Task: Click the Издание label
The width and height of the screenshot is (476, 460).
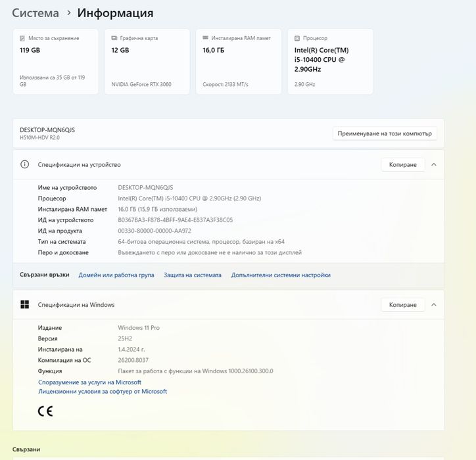Action: pos(50,328)
